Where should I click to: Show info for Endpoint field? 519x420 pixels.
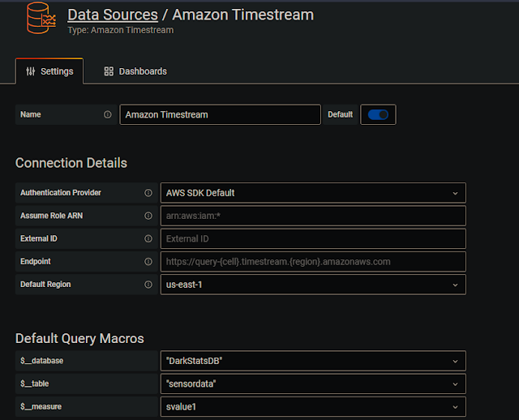(x=148, y=261)
